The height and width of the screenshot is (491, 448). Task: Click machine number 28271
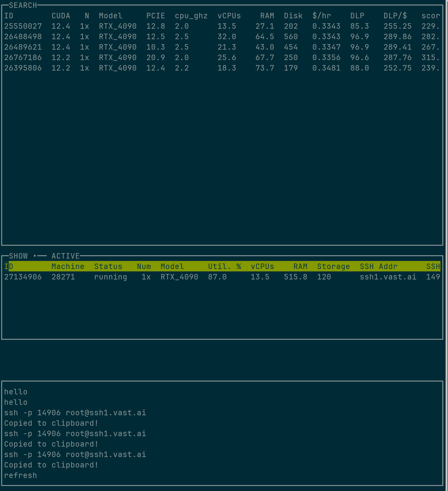coord(63,277)
